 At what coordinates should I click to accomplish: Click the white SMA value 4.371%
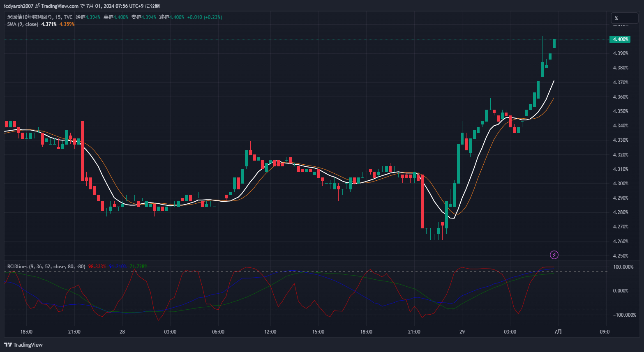[49, 24]
